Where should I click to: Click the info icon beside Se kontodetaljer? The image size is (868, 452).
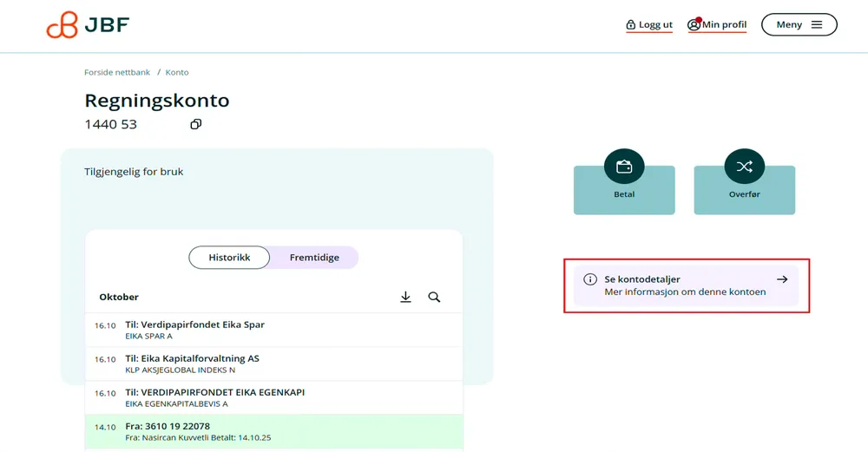coord(590,279)
